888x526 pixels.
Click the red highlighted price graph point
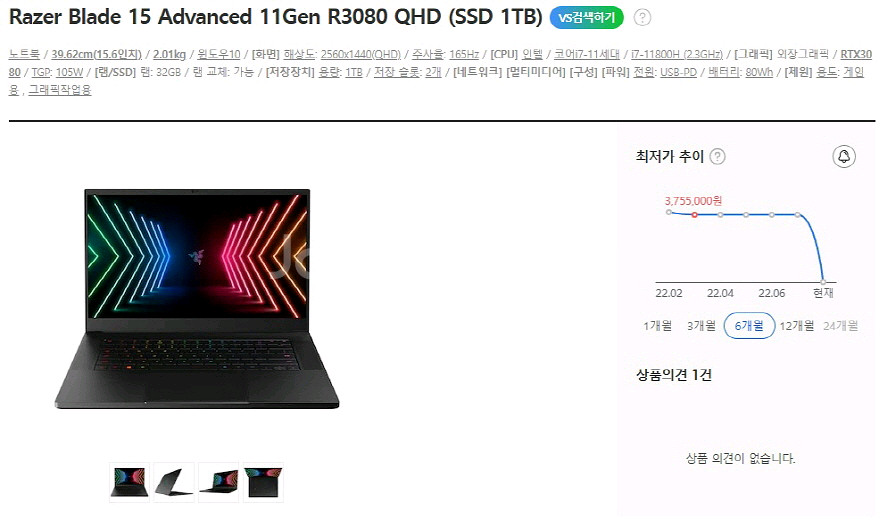694,215
